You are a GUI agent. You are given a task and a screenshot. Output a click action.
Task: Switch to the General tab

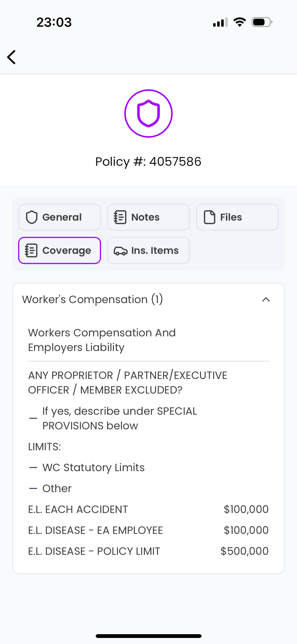59,217
